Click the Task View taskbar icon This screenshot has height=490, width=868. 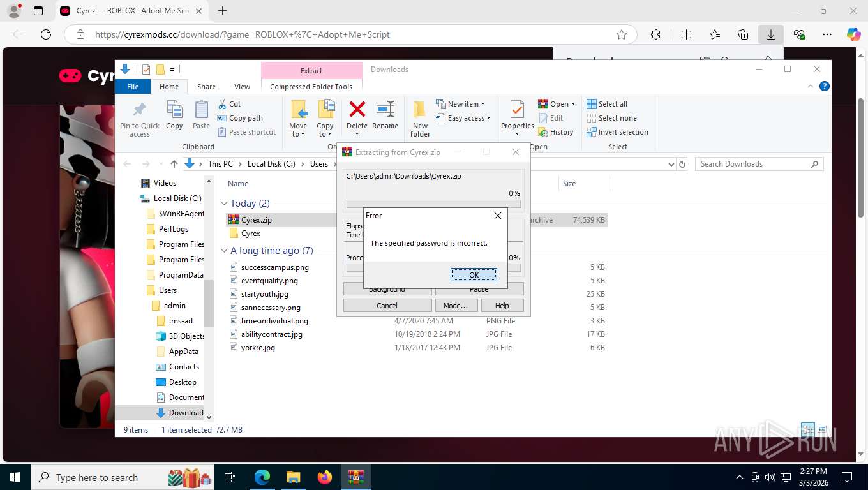click(x=230, y=477)
